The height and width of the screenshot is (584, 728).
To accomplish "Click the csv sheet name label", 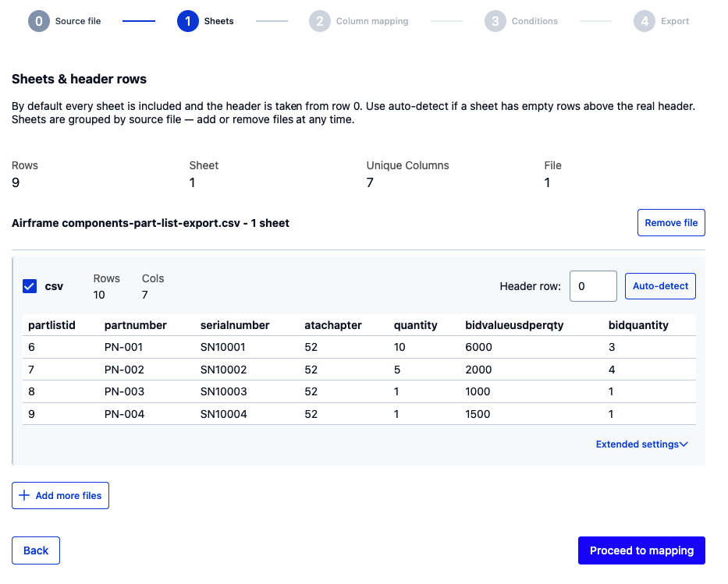I will pos(54,287).
